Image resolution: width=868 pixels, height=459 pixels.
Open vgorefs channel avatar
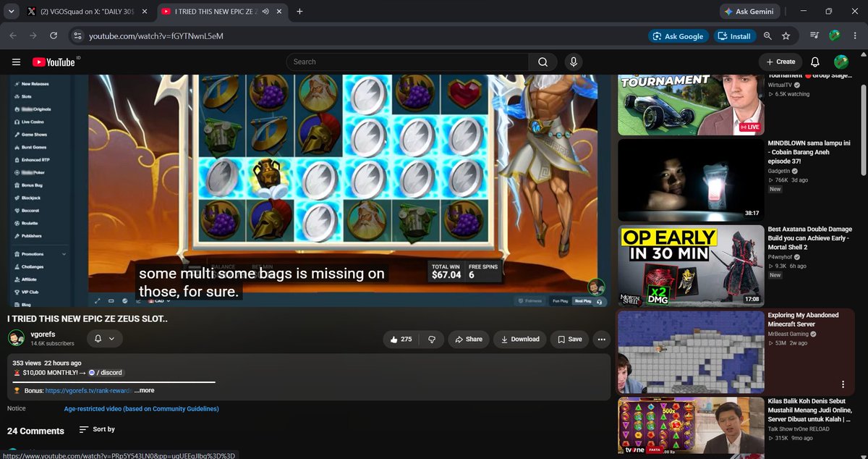[16, 338]
